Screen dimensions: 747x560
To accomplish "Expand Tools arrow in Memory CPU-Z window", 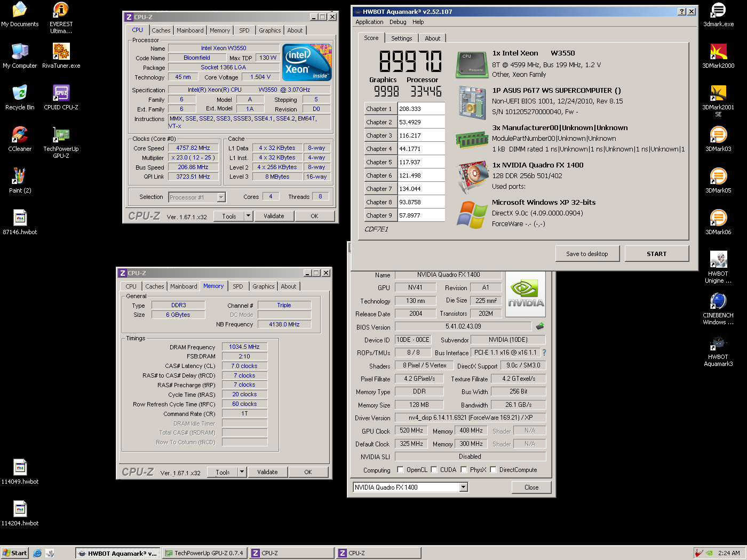I will pyautogui.click(x=242, y=472).
